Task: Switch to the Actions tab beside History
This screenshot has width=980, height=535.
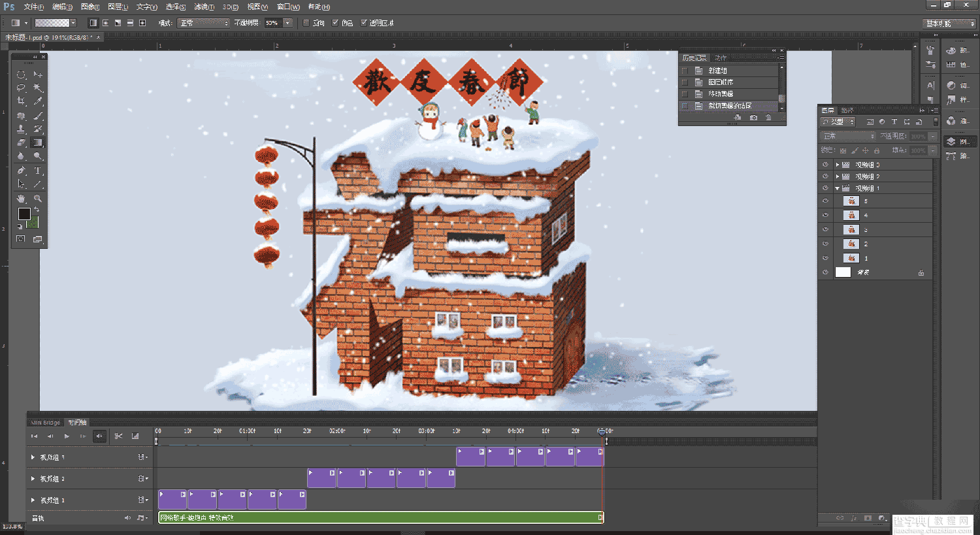Action: pos(721,57)
